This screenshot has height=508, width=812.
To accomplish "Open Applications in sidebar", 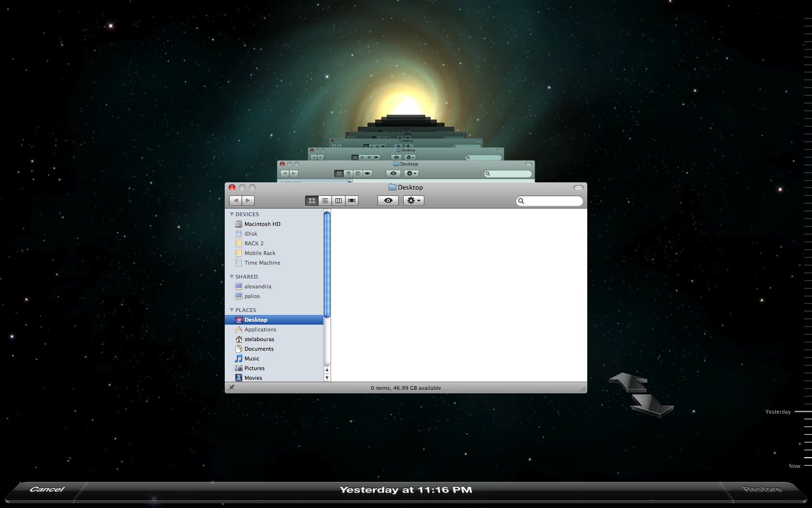I will click(260, 329).
